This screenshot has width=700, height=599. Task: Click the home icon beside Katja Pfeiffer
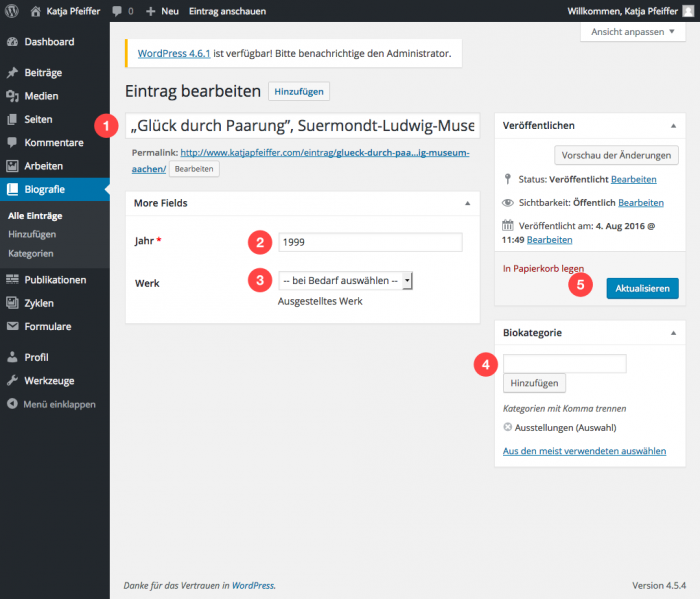[x=36, y=11]
